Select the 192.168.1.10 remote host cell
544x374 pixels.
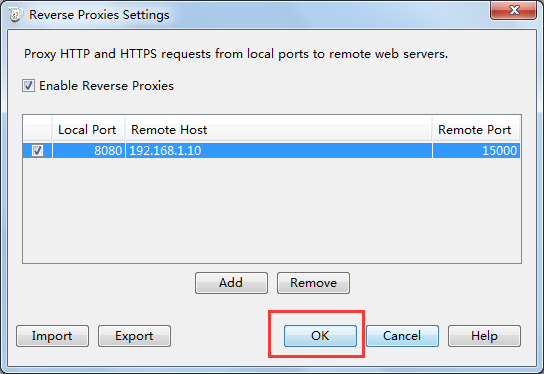point(279,151)
